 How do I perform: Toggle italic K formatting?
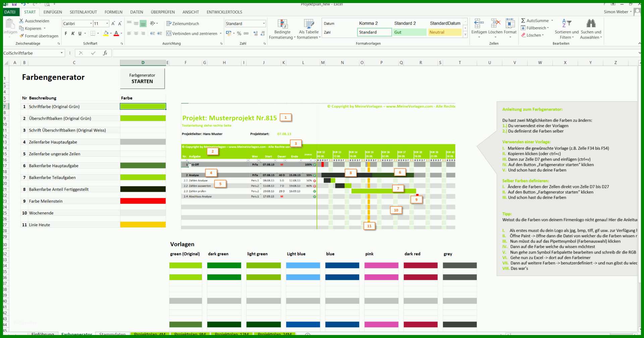pos(73,33)
